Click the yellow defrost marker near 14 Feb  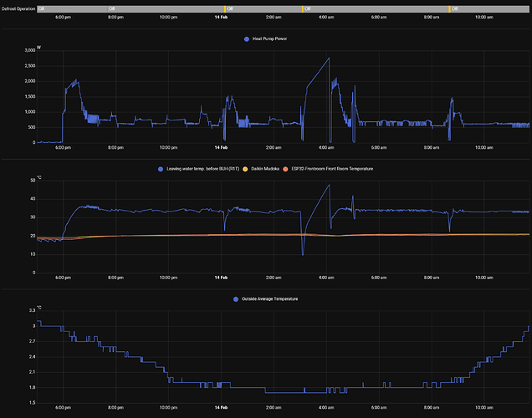point(225,9)
